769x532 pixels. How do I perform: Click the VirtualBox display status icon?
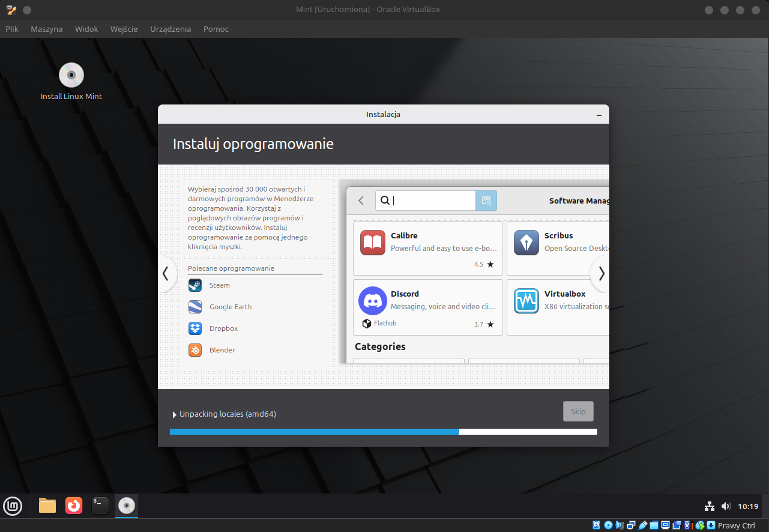[665, 525]
